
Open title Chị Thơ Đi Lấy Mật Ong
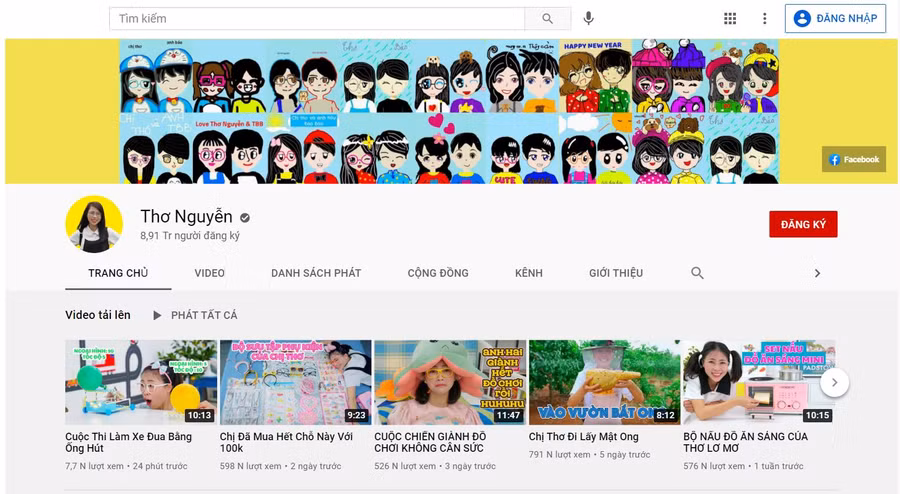[x=584, y=437]
